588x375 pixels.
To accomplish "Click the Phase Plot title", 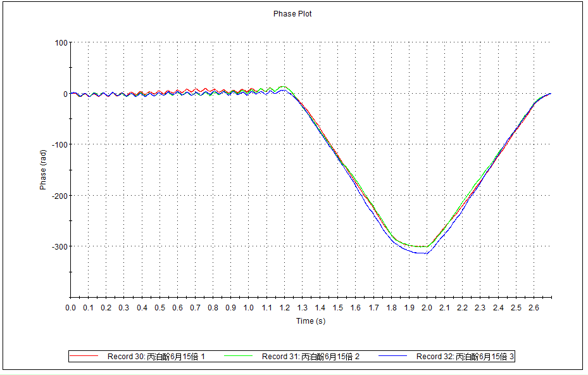I will coord(292,14).
